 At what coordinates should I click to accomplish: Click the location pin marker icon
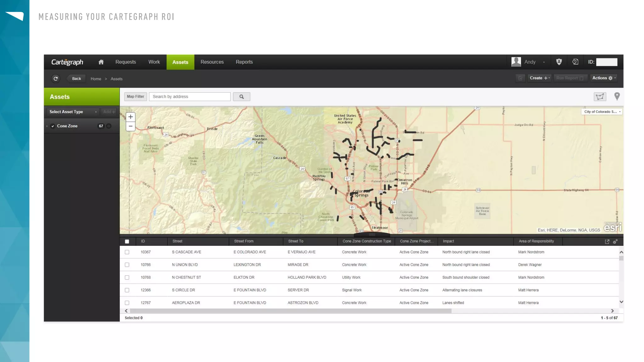pos(617,96)
